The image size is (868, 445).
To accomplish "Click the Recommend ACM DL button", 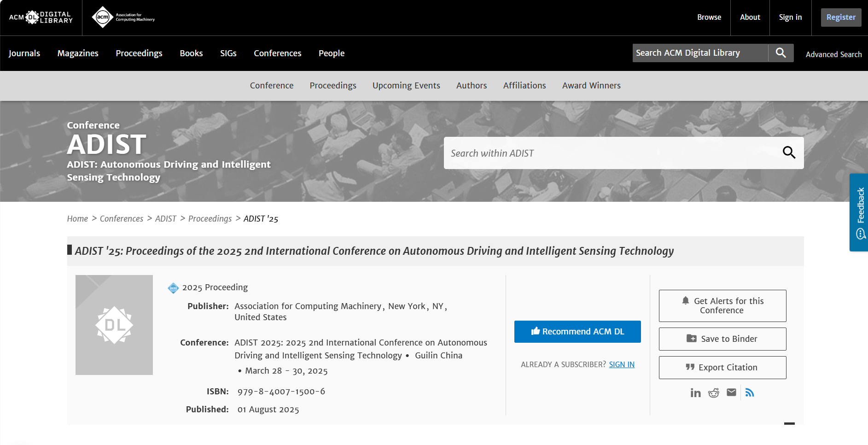I will pos(577,332).
